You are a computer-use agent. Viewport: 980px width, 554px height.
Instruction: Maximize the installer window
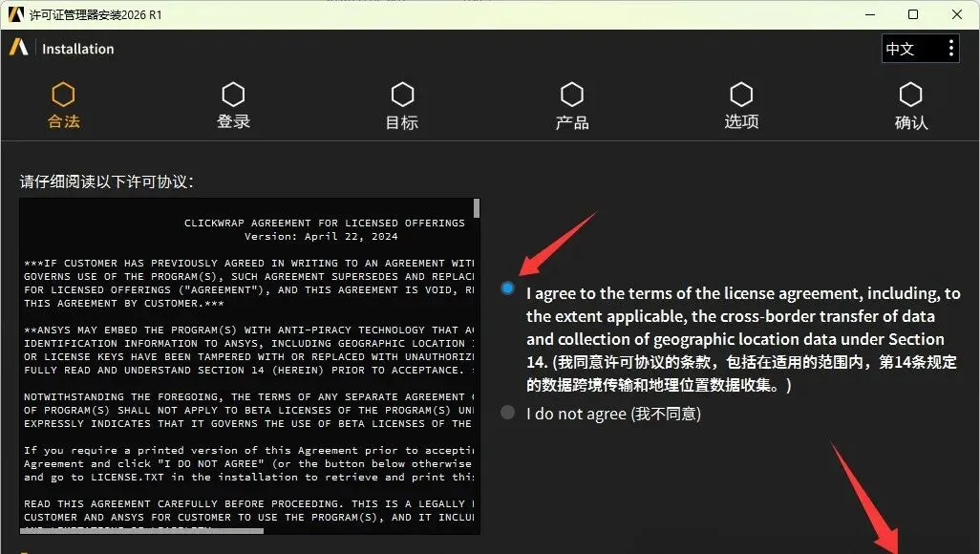click(913, 14)
